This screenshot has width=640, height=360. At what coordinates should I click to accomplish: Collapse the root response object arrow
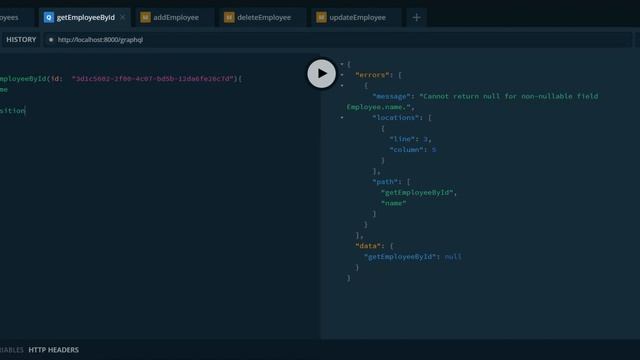pyautogui.click(x=342, y=64)
